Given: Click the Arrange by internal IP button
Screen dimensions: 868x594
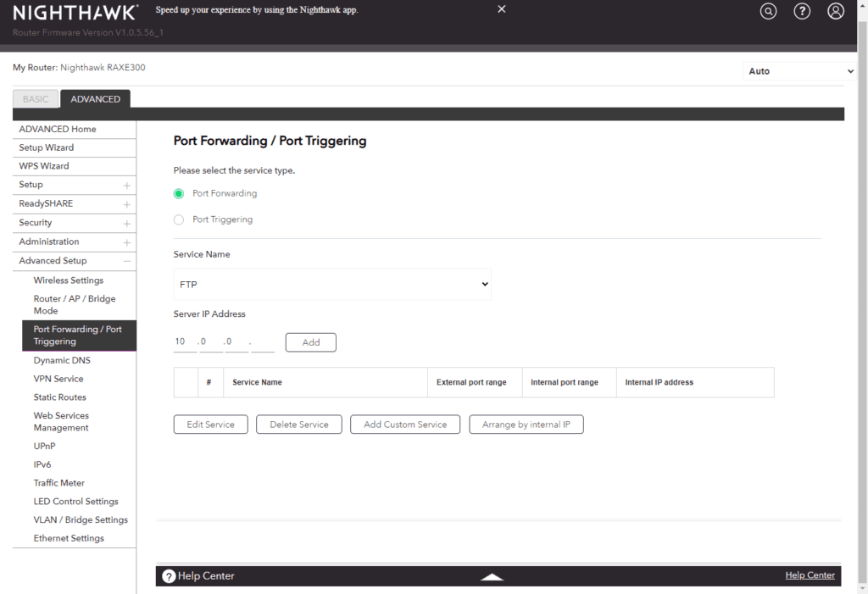Looking at the screenshot, I should (x=526, y=425).
